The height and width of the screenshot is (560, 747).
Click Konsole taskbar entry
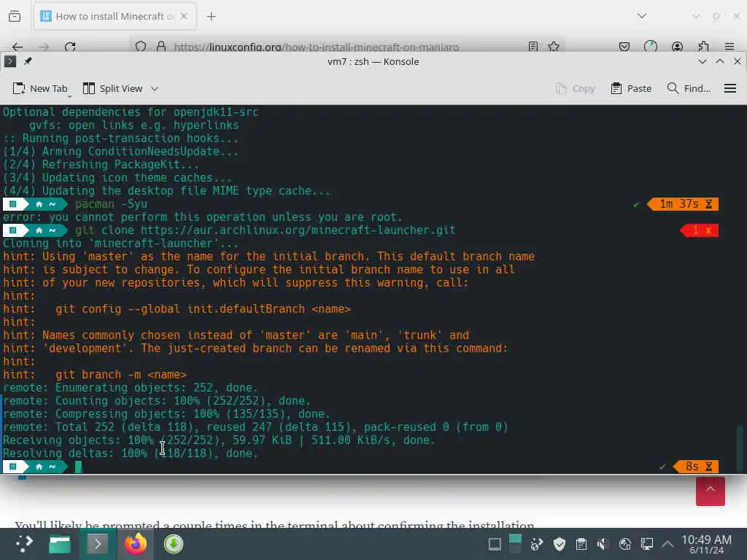point(97,544)
